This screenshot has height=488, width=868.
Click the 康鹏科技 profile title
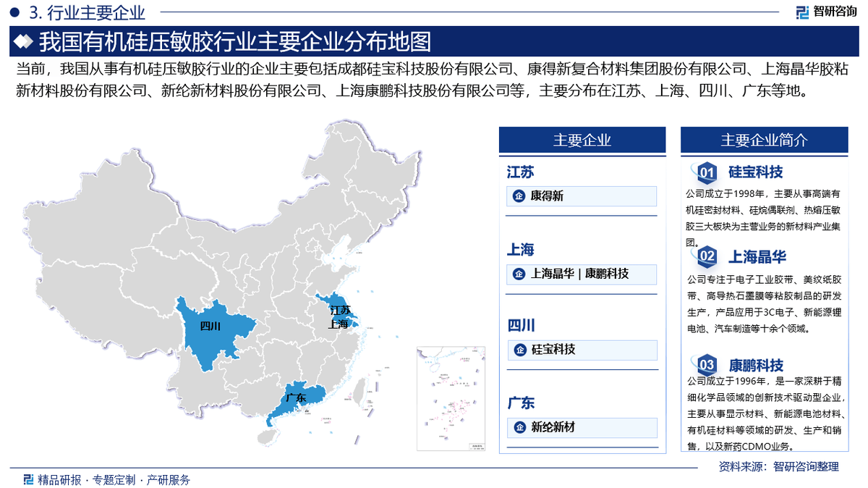[x=756, y=365]
